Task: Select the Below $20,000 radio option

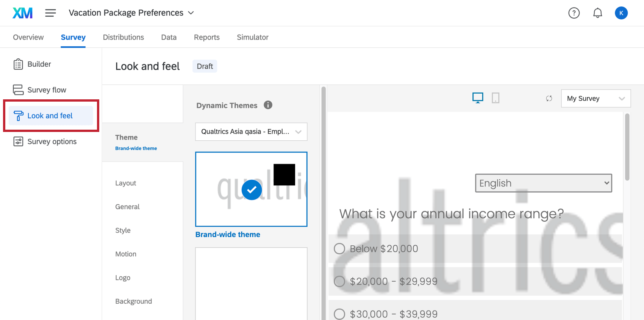Action: point(339,249)
